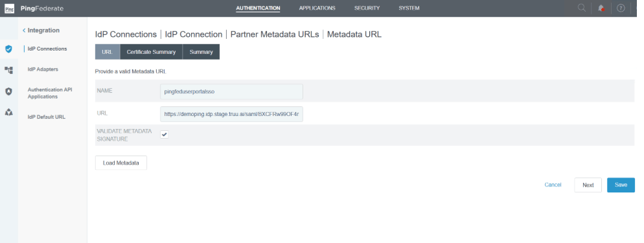This screenshot has width=644, height=243.
Task: Click IdP Connection breadcrumb heading
Action: click(x=194, y=34)
